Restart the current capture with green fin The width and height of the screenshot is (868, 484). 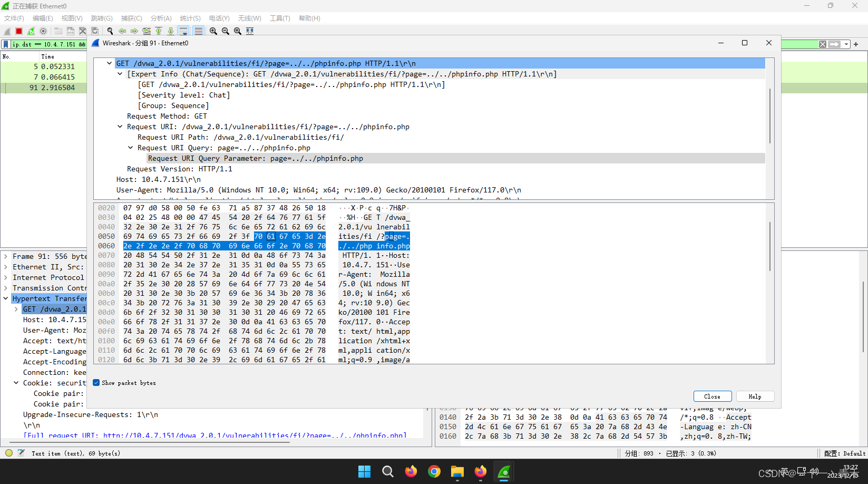(31, 31)
